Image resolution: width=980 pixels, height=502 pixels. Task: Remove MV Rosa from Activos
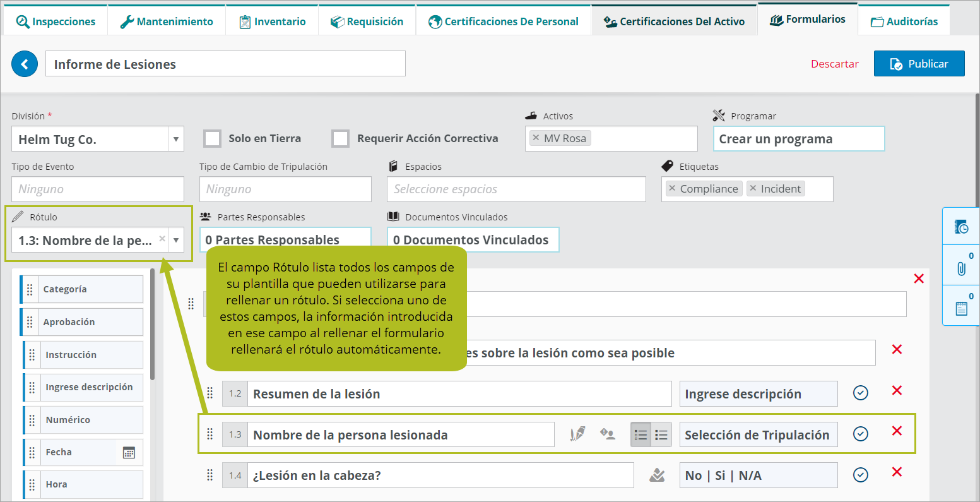536,138
